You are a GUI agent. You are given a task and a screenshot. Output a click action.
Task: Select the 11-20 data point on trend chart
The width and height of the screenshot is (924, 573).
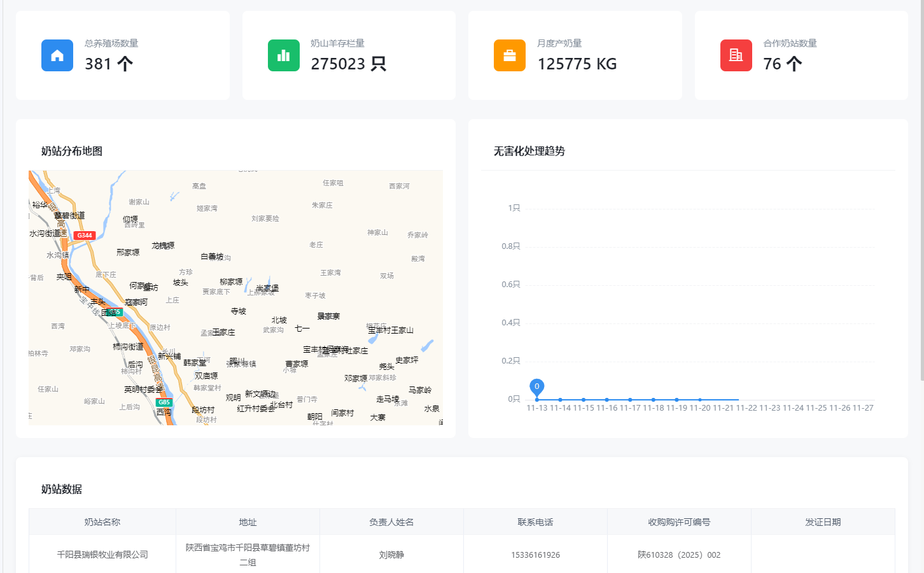(700, 400)
